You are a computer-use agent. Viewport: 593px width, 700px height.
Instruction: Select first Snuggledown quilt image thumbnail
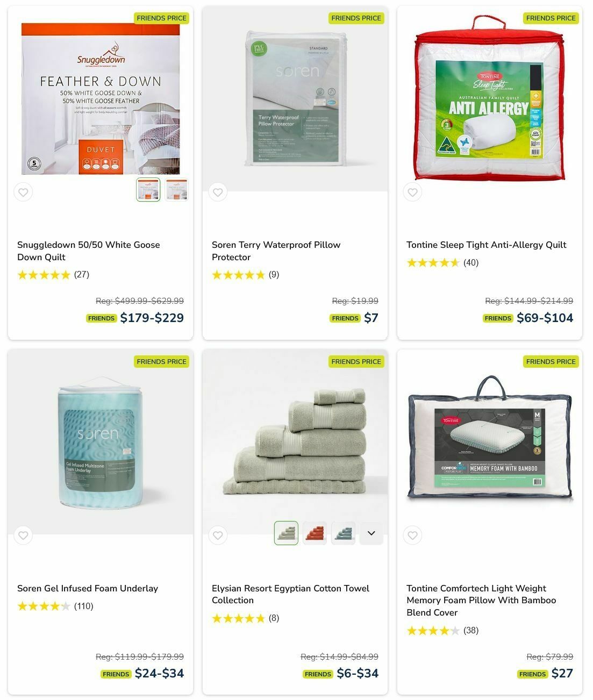click(x=148, y=190)
